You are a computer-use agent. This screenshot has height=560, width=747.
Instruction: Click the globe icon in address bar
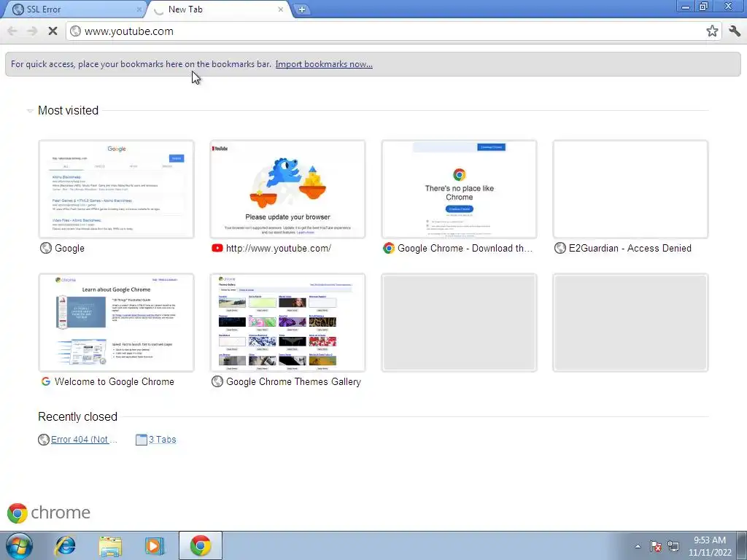tap(75, 31)
